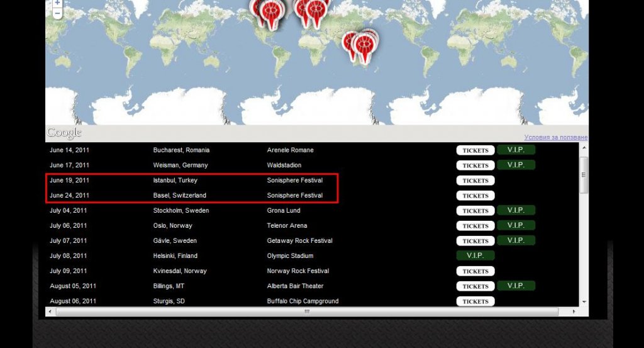This screenshot has height=348, width=644.
Task: Select the Getaway Rock Festival venue
Action: pyautogui.click(x=300, y=241)
